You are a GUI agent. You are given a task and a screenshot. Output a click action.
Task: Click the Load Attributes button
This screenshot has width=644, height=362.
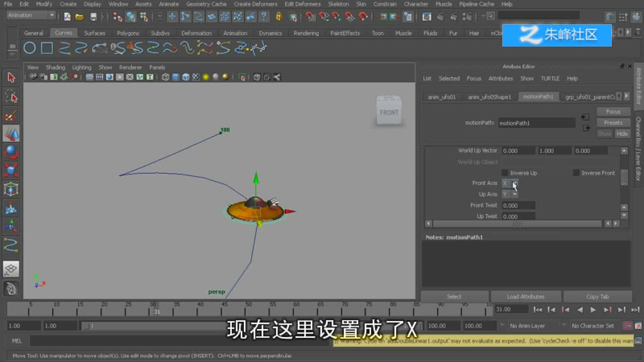point(526,297)
